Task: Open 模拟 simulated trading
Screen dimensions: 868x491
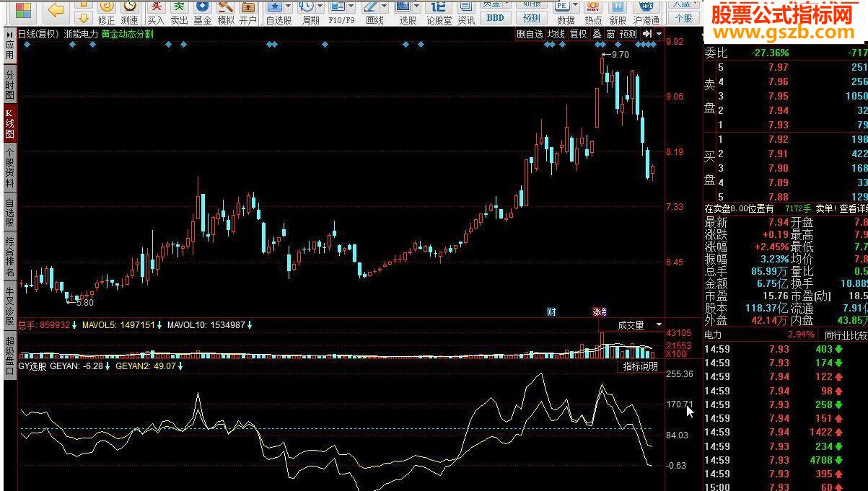Action: tap(226, 12)
